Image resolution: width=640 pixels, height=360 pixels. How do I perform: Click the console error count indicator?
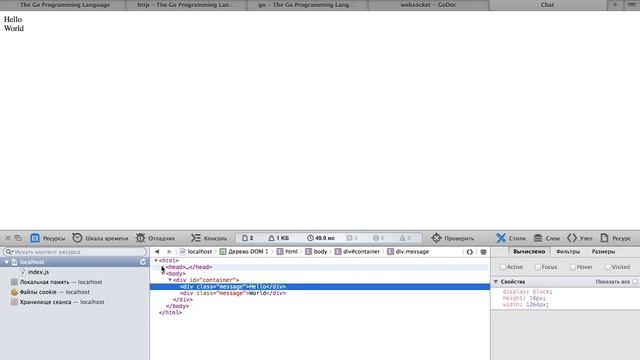(378, 238)
